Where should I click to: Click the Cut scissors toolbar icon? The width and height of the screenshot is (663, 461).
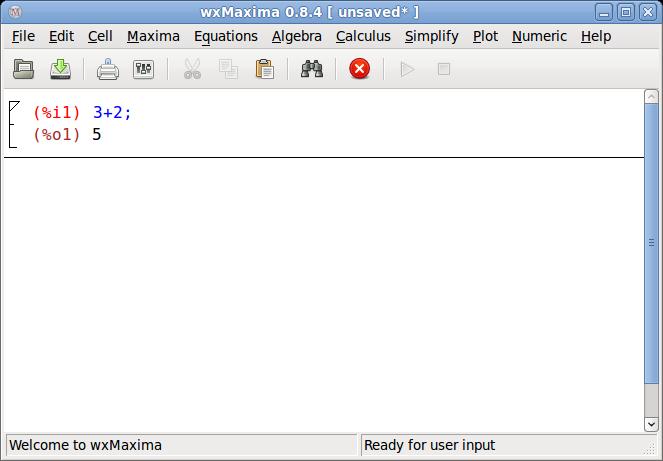pyautogui.click(x=192, y=69)
